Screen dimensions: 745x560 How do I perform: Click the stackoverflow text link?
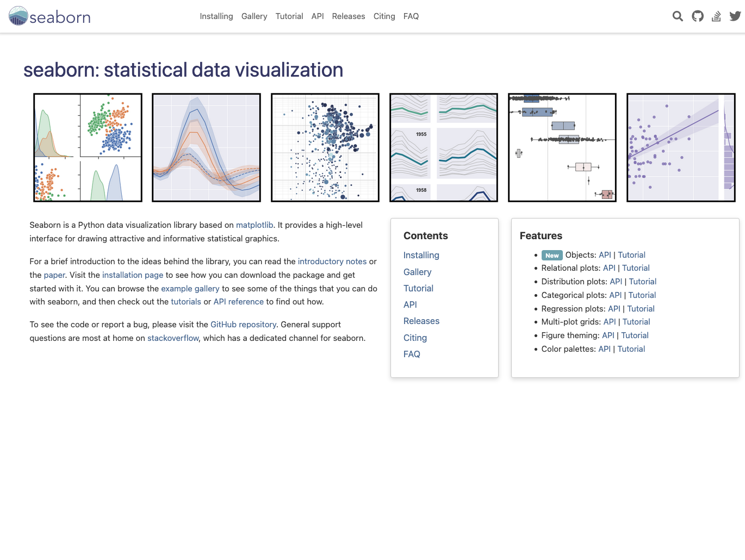(x=173, y=338)
